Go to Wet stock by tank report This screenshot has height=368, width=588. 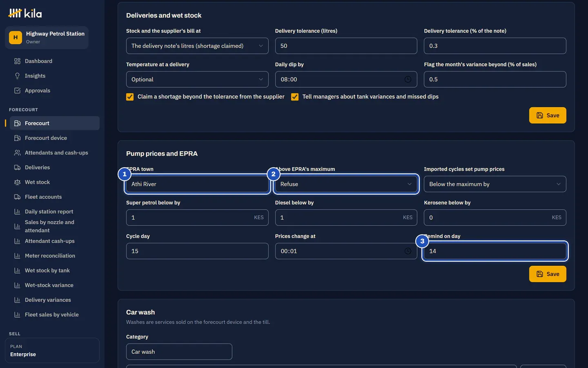(x=54, y=270)
